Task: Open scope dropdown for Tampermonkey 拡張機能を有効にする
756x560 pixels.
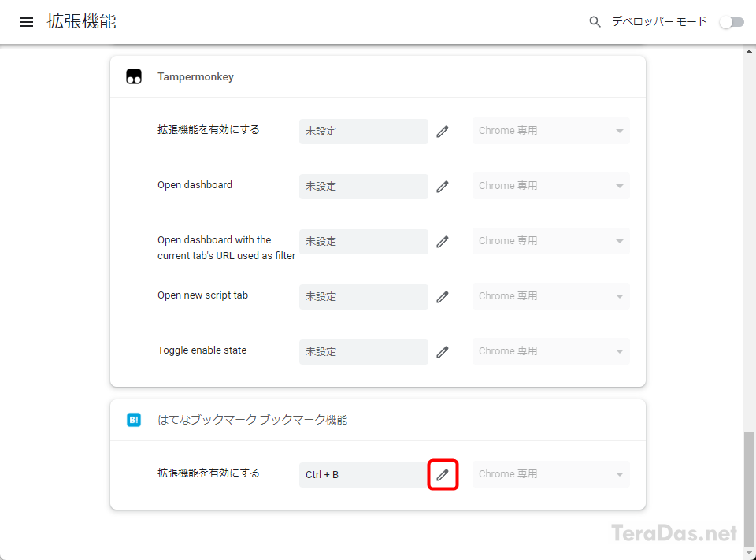Action: 550,131
